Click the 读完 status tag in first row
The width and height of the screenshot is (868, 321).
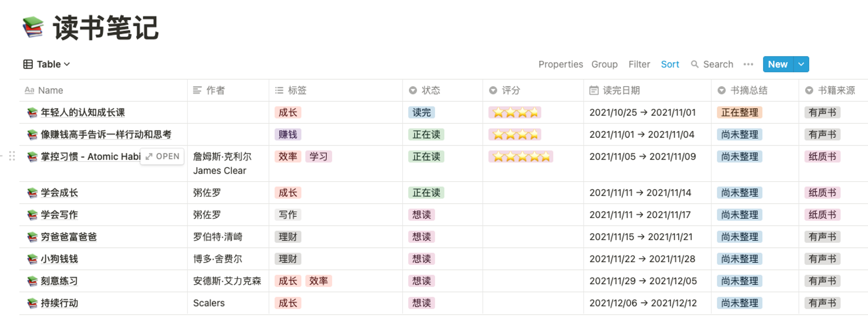[x=421, y=113]
